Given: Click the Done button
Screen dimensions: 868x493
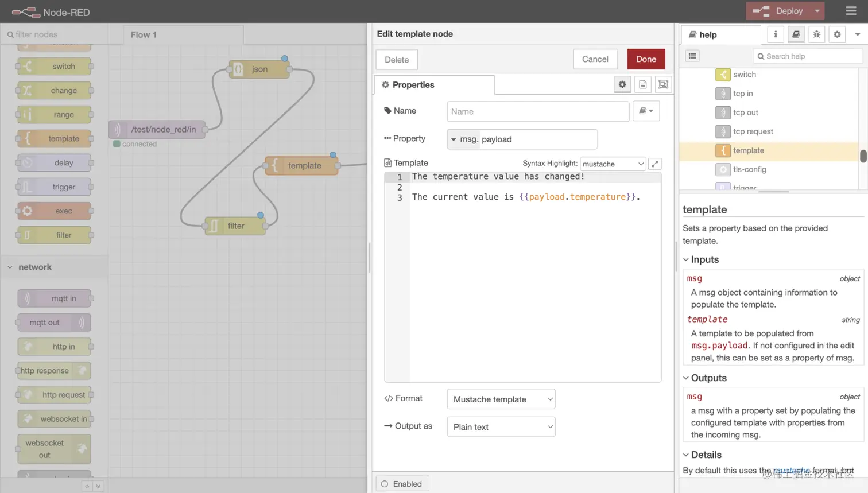Looking at the screenshot, I should pyautogui.click(x=645, y=59).
